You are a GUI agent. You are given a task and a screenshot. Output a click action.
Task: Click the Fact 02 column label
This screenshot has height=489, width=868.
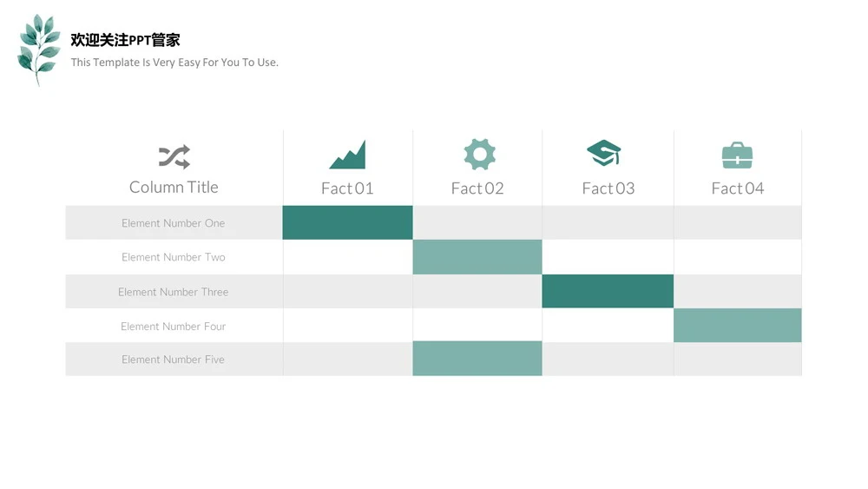[477, 188]
